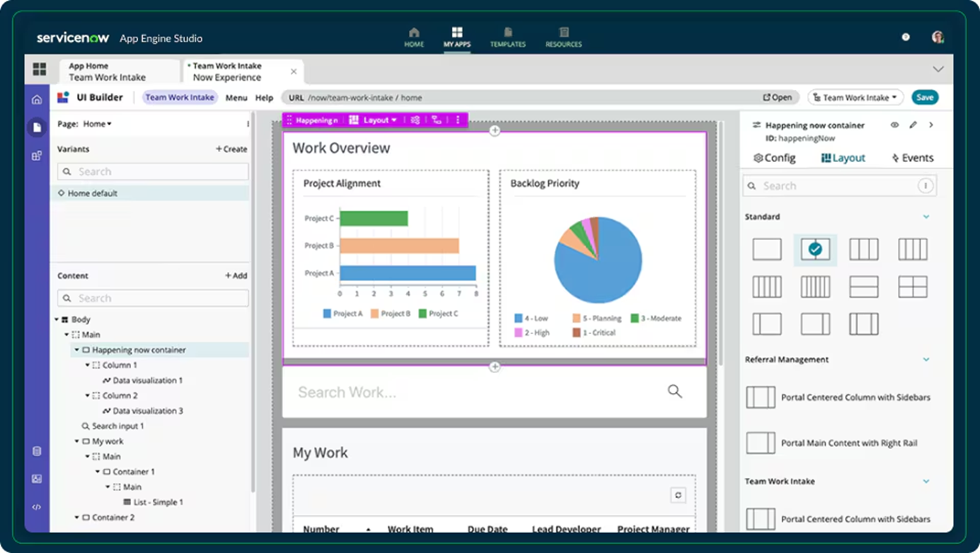Open the Config gear for Happening now container
The height and width of the screenshot is (553, 980).
(774, 157)
